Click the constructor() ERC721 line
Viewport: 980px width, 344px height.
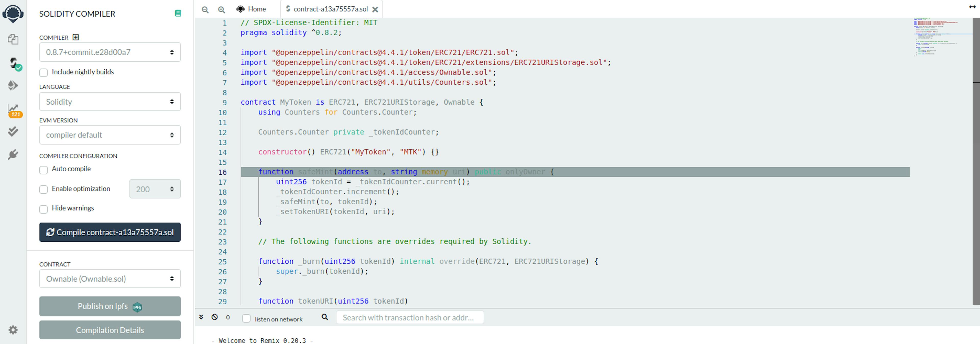pos(348,152)
